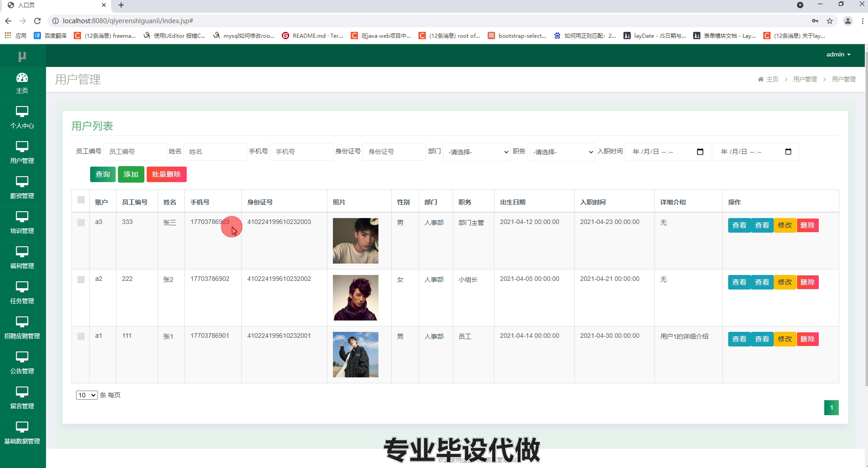Viewport: 868px width, 468px height.
Task: Expand the 职务 dropdown filter
Action: click(561, 152)
